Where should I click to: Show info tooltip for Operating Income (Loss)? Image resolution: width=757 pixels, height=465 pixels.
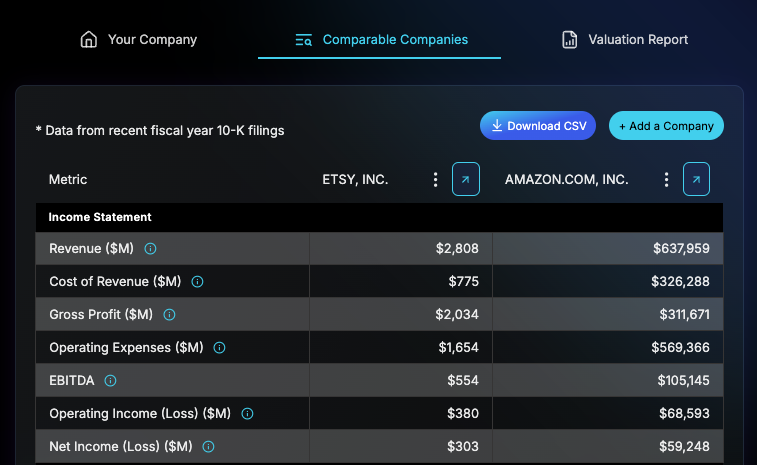pyautogui.click(x=247, y=414)
